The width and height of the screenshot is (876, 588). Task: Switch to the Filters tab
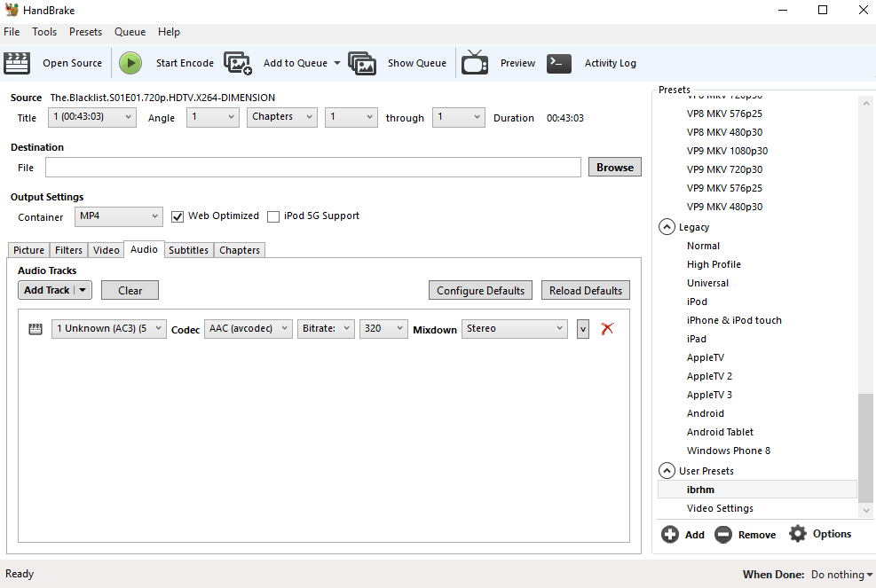[68, 250]
